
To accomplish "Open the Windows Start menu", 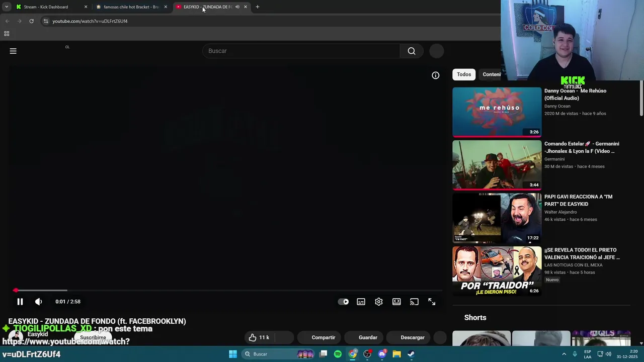I will (x=233, y=354).
